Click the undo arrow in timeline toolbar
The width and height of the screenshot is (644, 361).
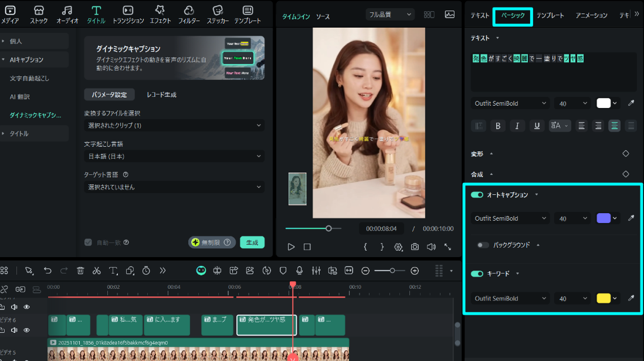pos(48,271)
